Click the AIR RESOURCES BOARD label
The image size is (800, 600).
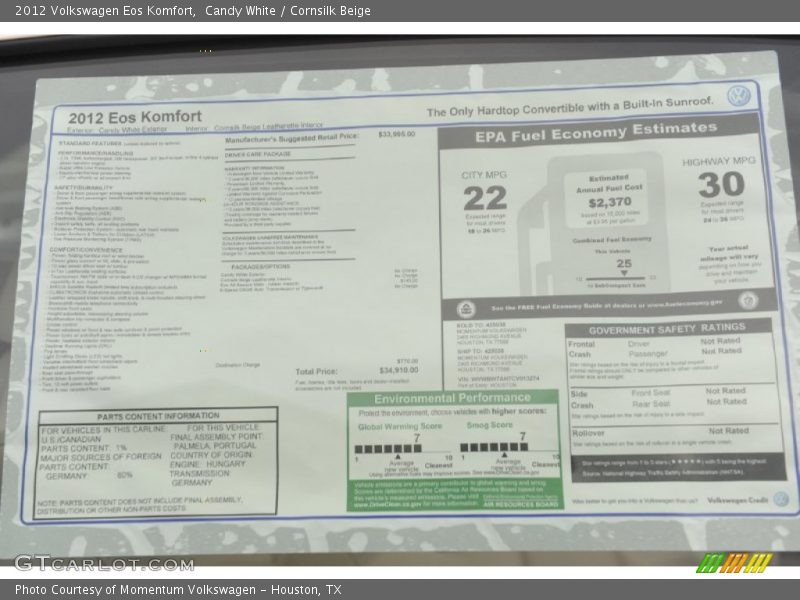coord(520,504)
